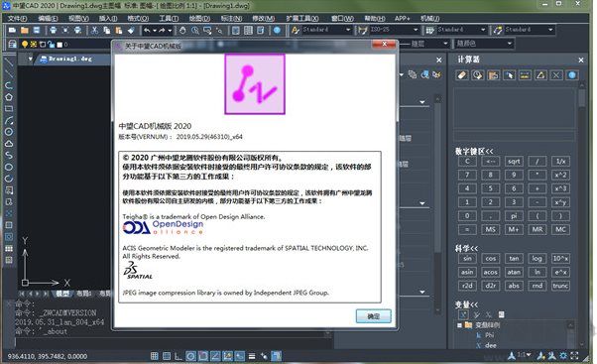The image size is (597, 364).
Task: Open the APP+ menu
Action: point(402,18)
